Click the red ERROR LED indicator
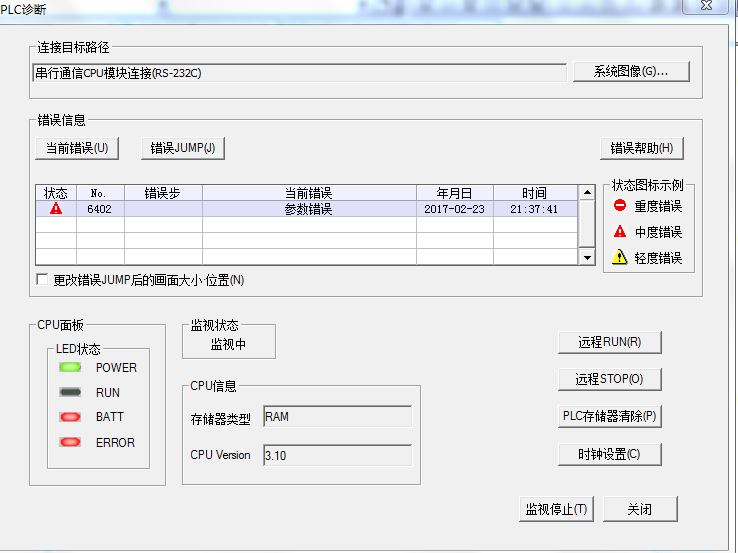The width and height of the screenshot is (738, 553). tap(71, 442)
